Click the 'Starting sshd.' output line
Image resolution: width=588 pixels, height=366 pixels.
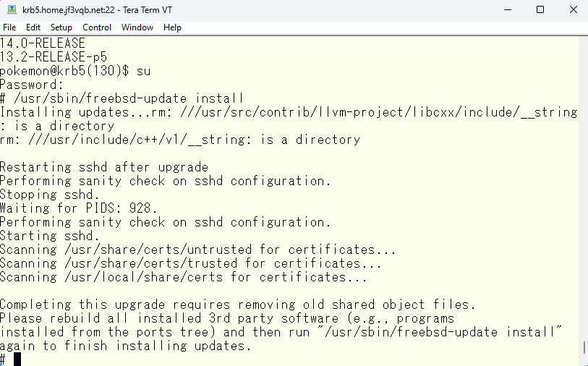(50, 236)
